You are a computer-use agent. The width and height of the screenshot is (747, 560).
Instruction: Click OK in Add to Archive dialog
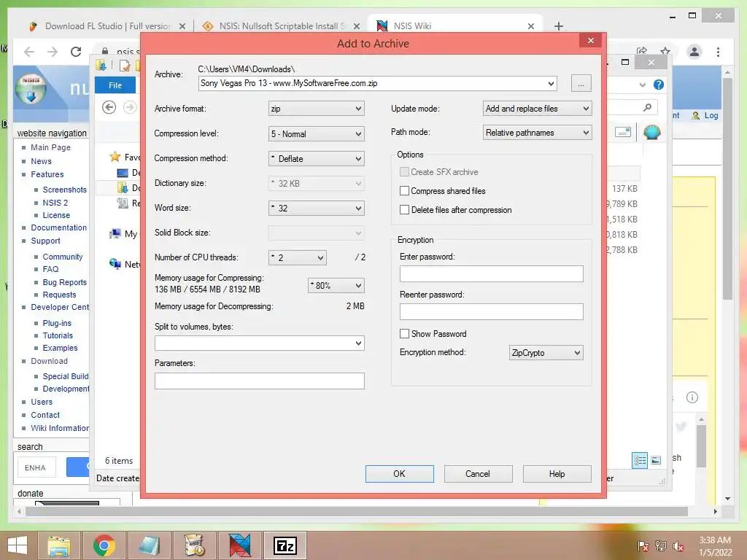pos(399,474)
